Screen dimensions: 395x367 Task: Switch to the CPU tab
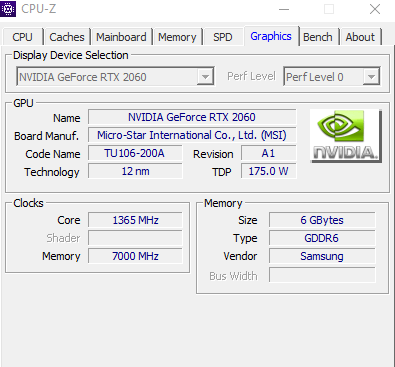[x=23, y=37]
